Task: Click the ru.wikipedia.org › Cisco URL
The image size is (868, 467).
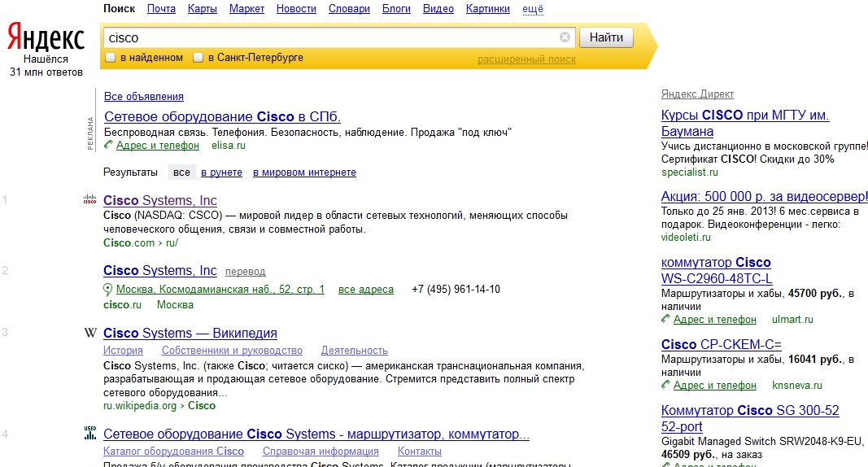Action: coord(159,406)
